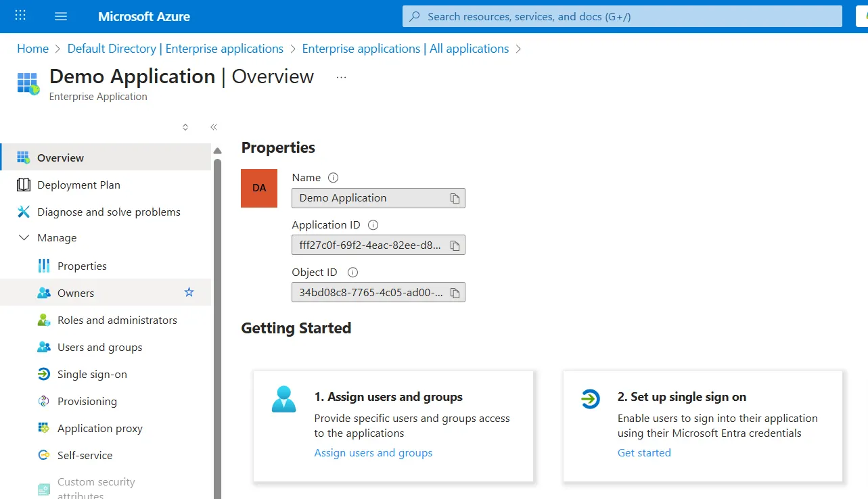The height and width of the screenshot is (499, 868).
Task: Copy the Object ID value
Action: [456, 292]
